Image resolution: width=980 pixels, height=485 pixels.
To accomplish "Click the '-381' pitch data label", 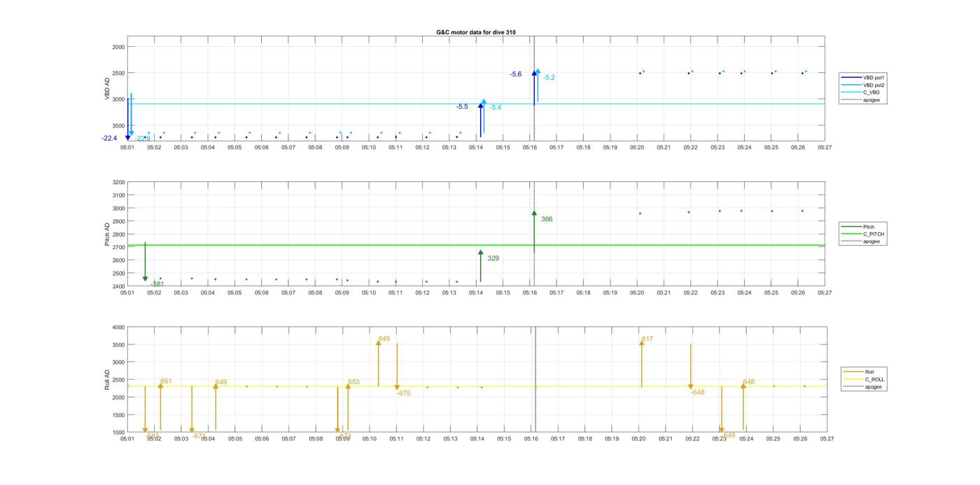I will (157, 283).
